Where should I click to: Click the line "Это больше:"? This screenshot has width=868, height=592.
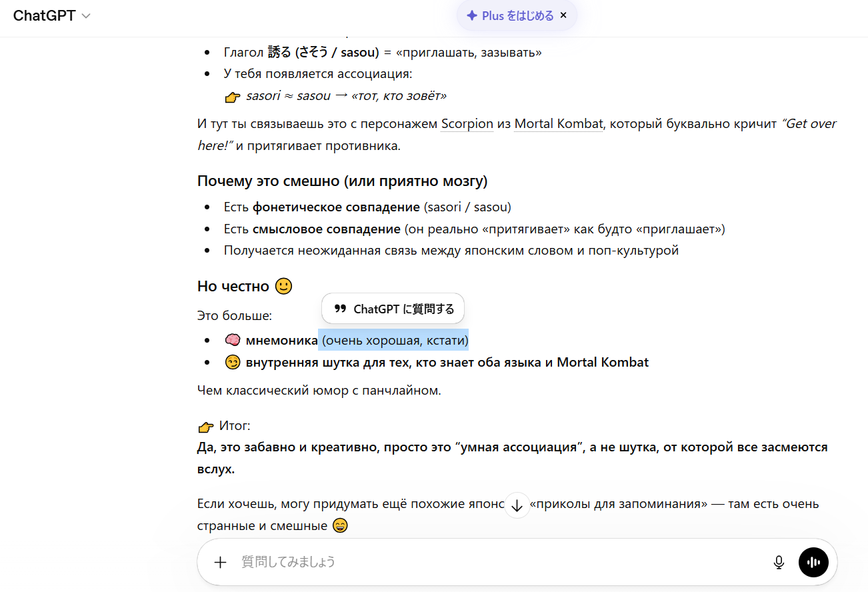click(x=235, y=316)
